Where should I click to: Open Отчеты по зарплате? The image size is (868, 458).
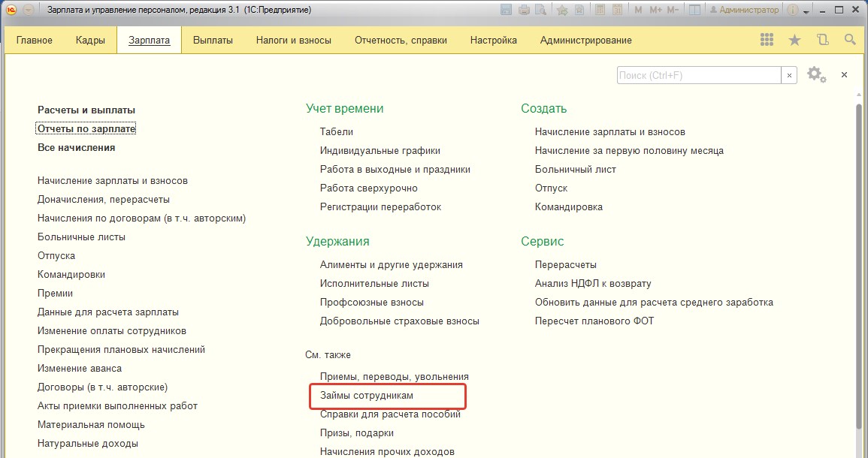click(86, 129)
